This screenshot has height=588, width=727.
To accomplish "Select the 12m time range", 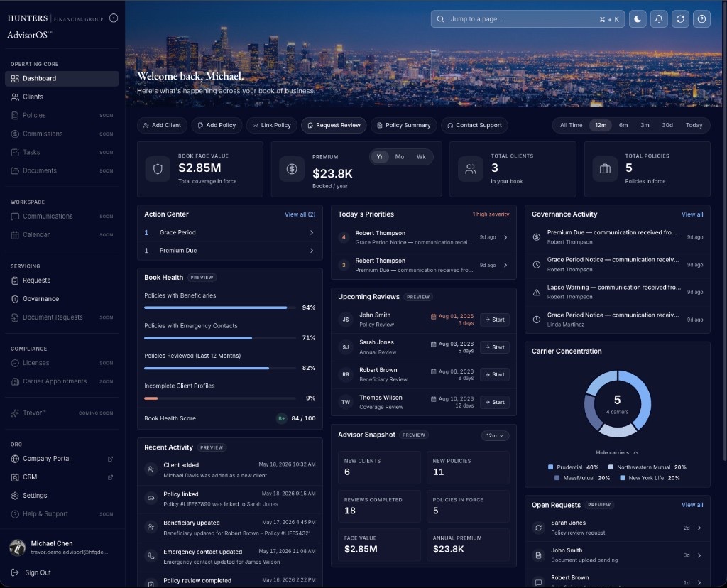I will pos(601,125).
